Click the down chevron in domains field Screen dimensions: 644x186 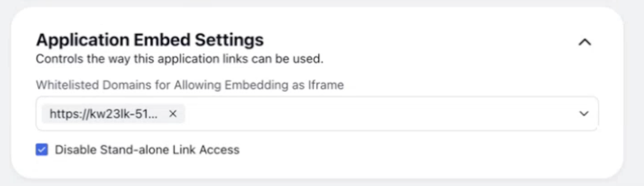pyautogui.click(x=584, y=114)
